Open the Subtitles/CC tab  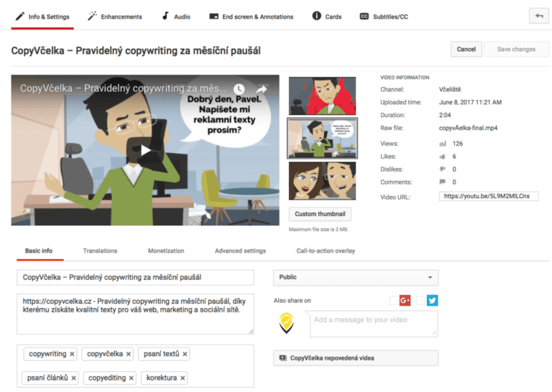point(384,17)
